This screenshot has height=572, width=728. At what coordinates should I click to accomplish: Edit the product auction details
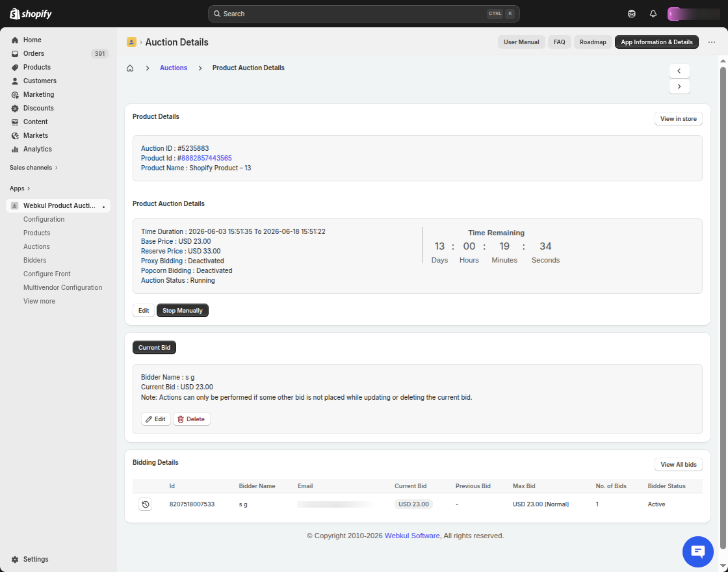144,311
